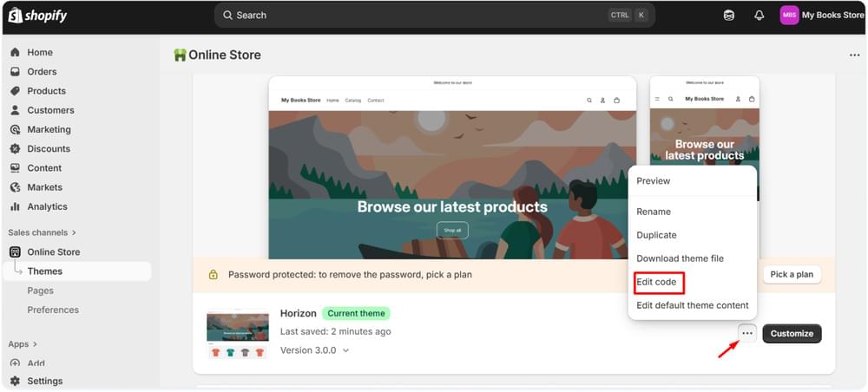Click the search magnifier icon
Viewport: 868px width, 392px height.
(227, 16)
